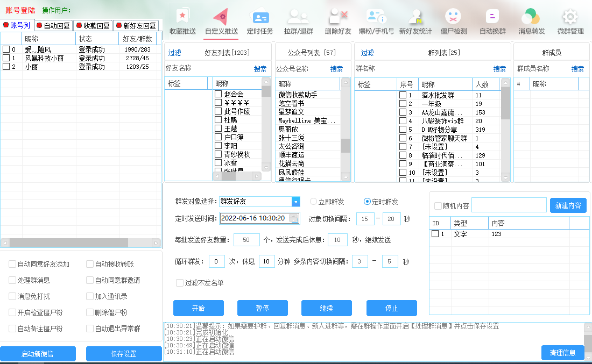Tick group 酒水批发群 checkbox
The height and width of the screenshot is (364, 592).
pos(403,95)
